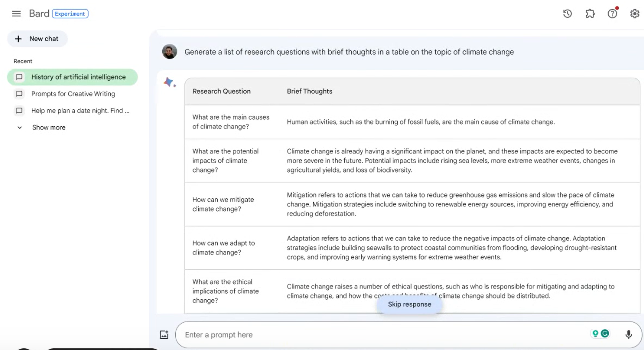Click the user profile avatar
This screenshot has width=644, height=350.
(x=170, y=52)
